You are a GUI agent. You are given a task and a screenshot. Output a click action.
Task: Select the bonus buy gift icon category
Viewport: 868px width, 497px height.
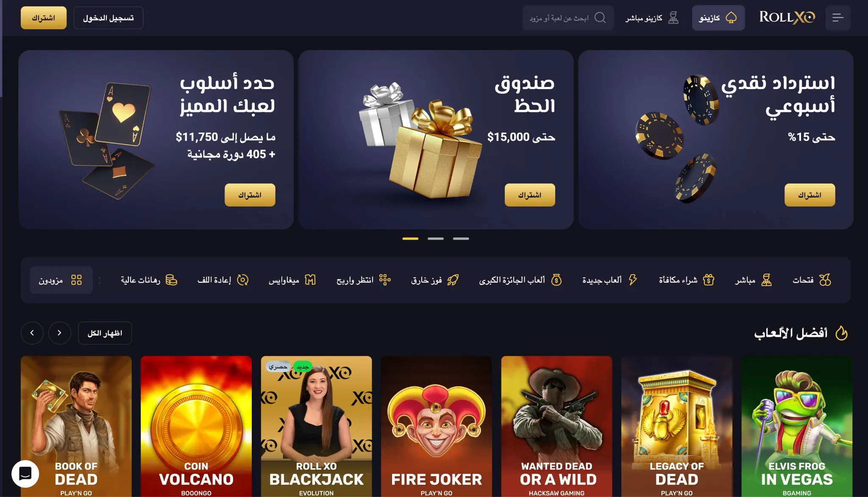[x=687, y=280]
